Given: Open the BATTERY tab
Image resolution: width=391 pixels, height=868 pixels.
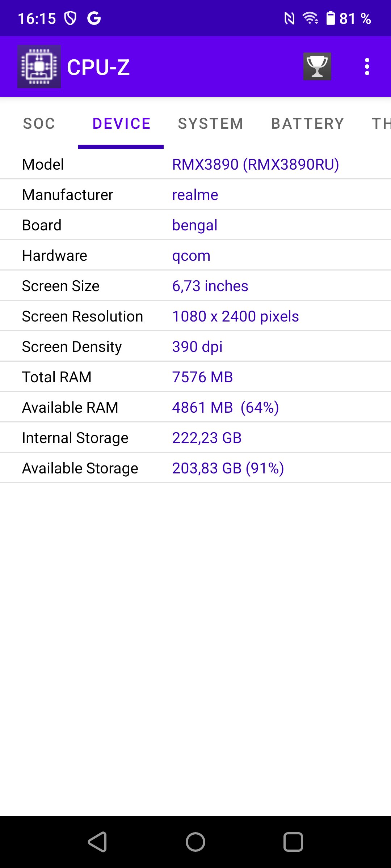Looking at the screenshot, I should click(x=308, y=124).
